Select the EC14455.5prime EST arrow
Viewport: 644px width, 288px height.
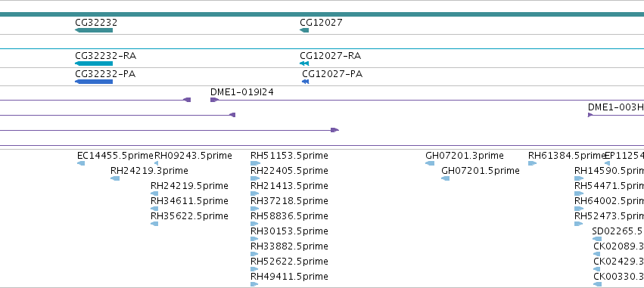point(81,163)
